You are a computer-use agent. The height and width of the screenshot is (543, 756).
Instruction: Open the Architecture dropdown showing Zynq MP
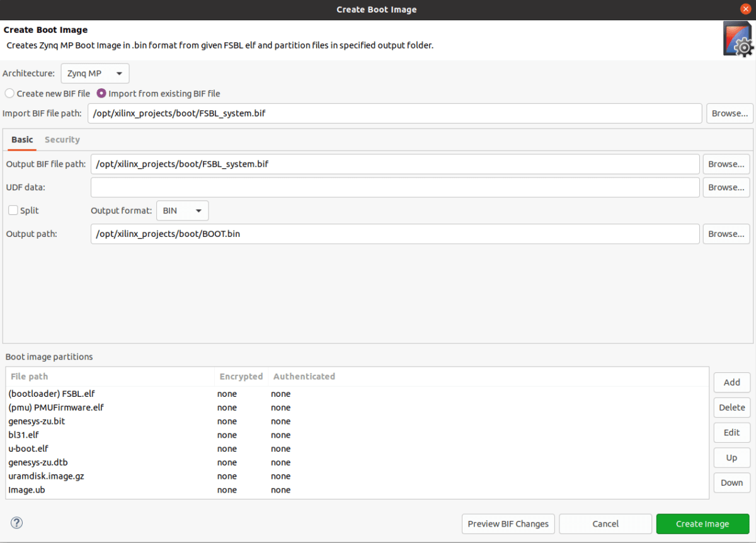pyautogui.click(x=94, y=73)
